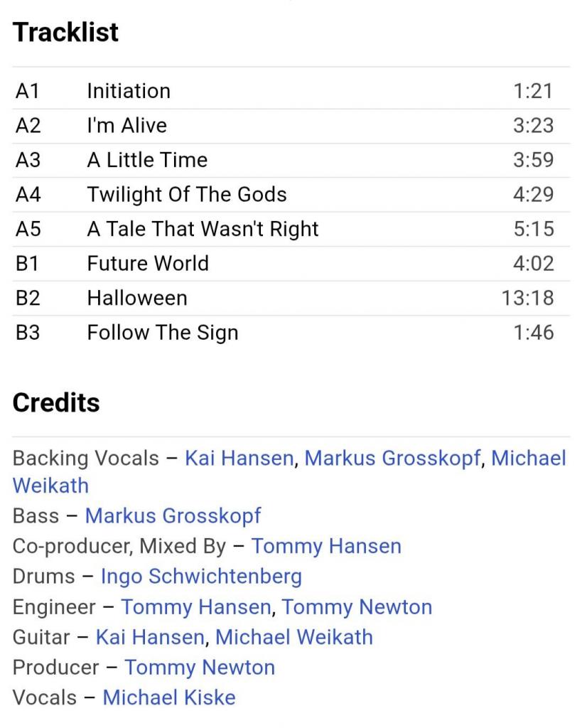Click Markus Grosskopf link in Bass credit
The image size is (582, 728).
(173, 515)
